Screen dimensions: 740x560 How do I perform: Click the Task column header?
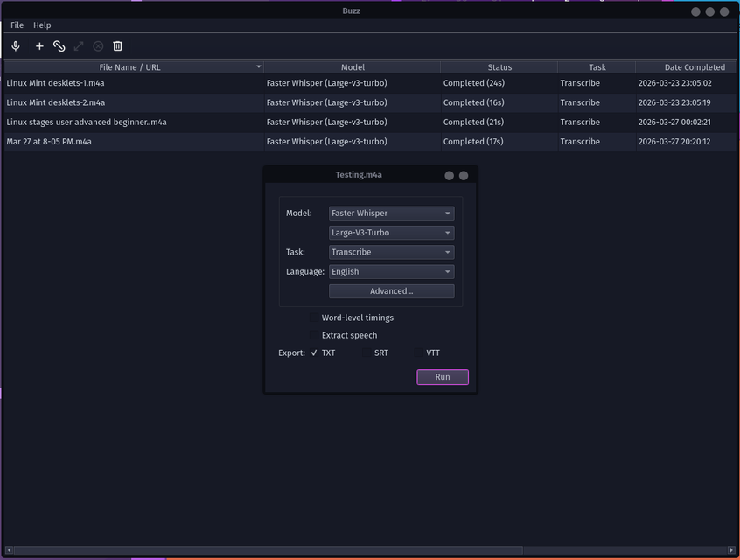[597, 67]
